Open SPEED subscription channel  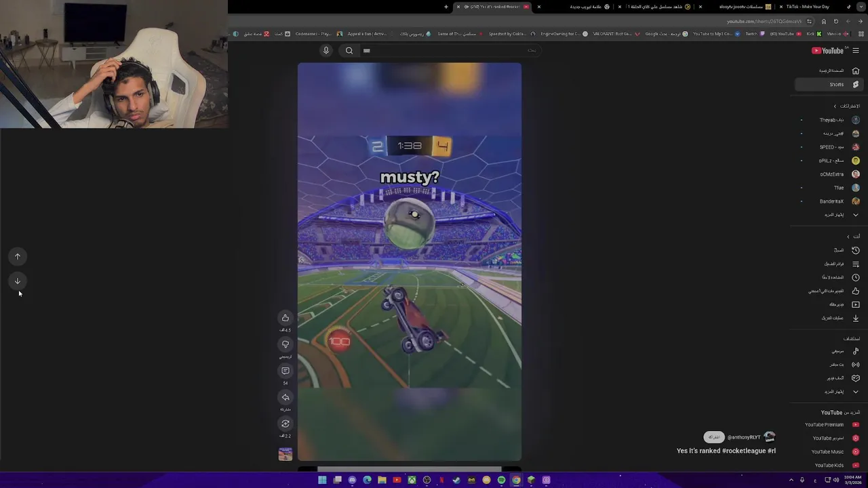[x=829, y=147]
